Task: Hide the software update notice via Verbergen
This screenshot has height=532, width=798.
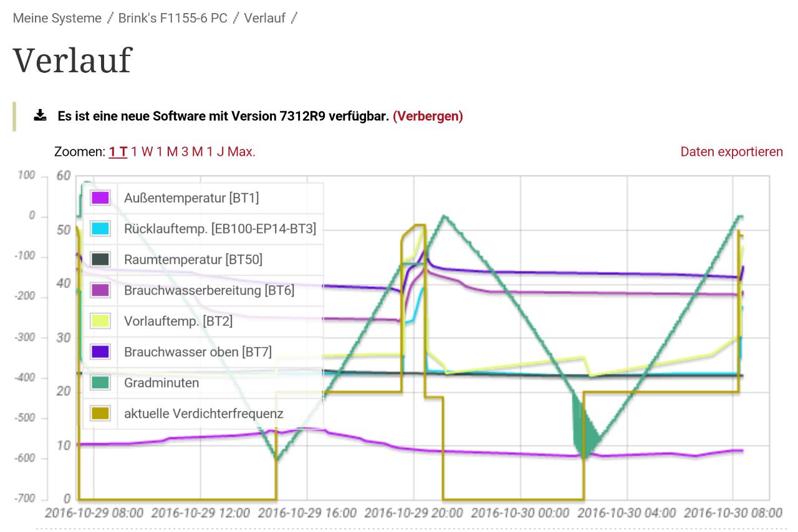Action: 428,116
